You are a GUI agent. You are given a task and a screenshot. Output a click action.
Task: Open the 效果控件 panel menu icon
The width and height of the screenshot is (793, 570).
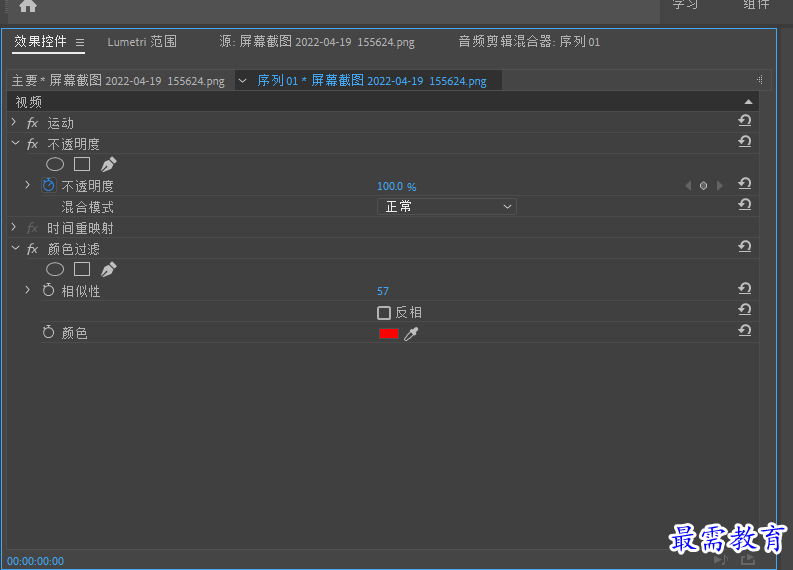[x=80, y=42]
